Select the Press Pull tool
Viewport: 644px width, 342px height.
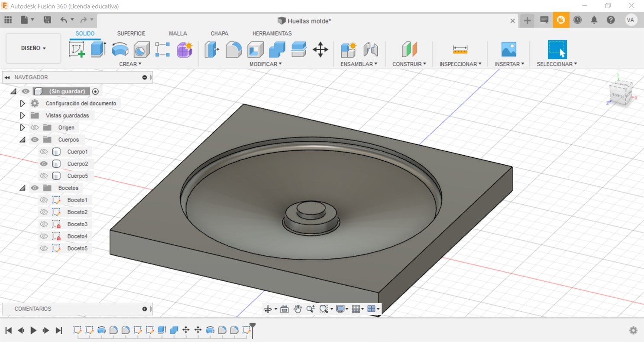click(212, 49)
